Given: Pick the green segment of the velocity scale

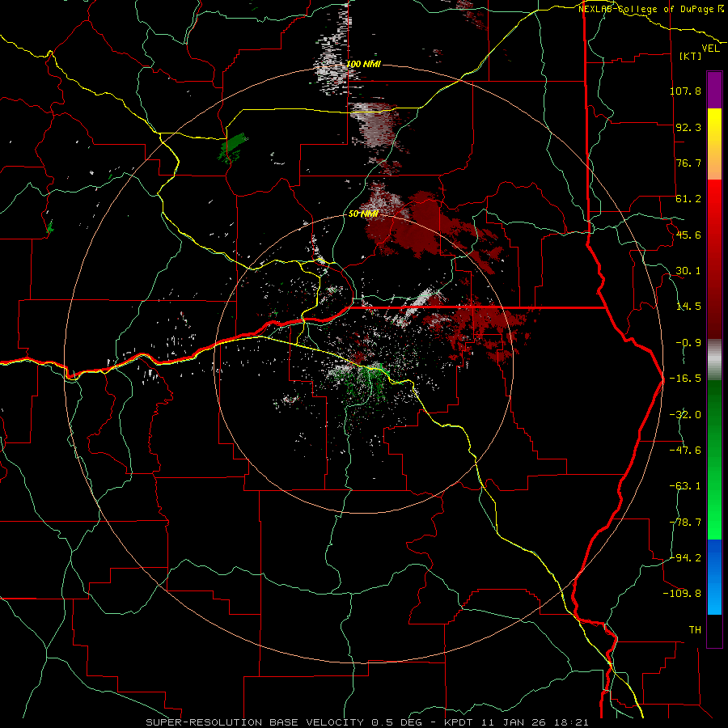Looking at the screenshot, I should [714, 459].
